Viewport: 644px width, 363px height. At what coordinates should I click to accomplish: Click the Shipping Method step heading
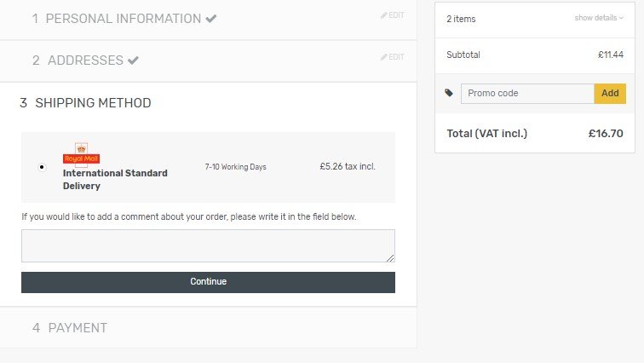tap(93, 103)
